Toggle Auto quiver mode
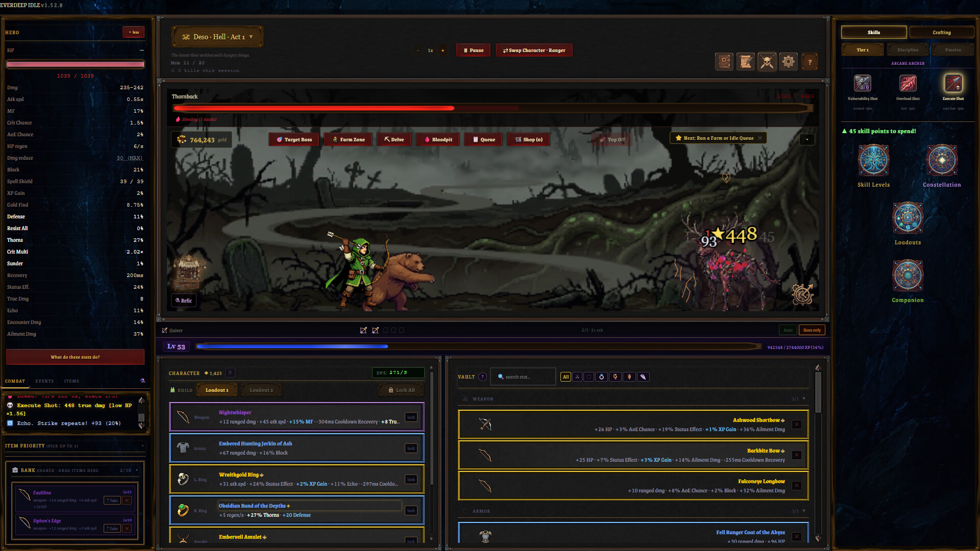This screenshot has width=980, height=551. 788,330
